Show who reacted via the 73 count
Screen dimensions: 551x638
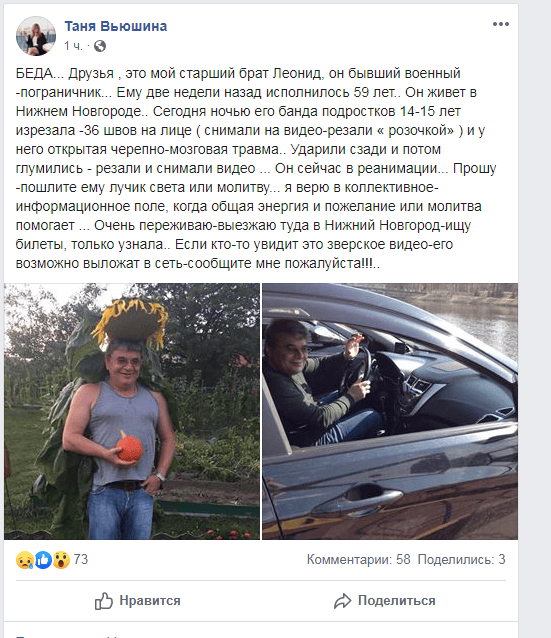coord(81,559)
